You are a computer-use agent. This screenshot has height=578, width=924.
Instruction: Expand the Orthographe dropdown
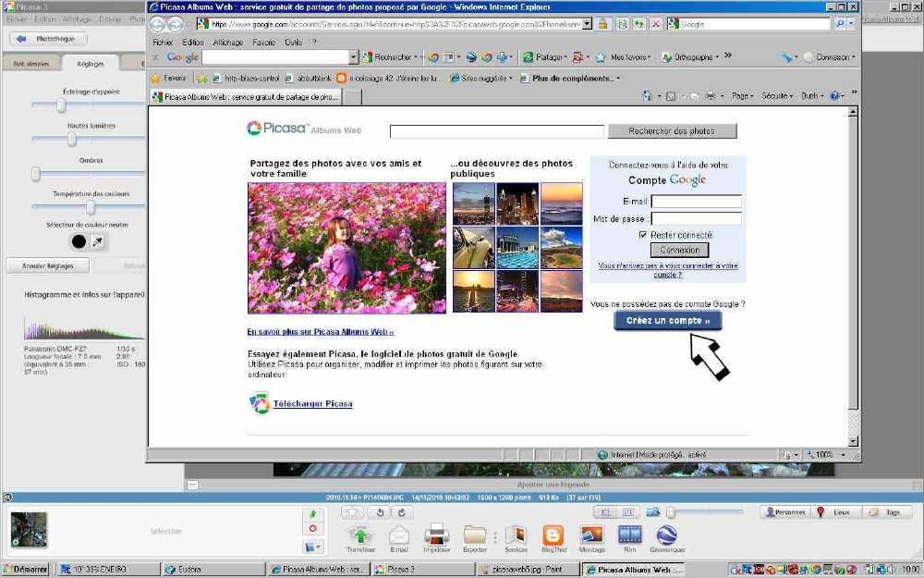pyautogui.click(x=717, y=57)
